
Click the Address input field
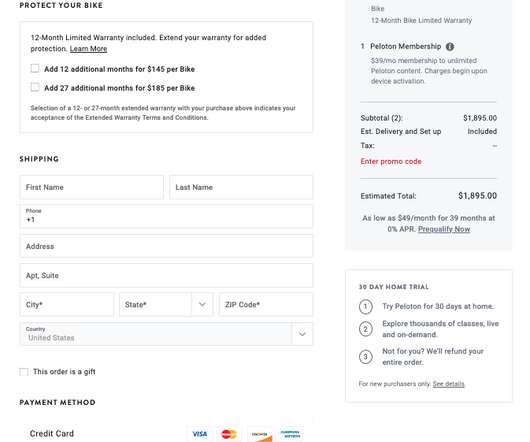coord(166,246)
